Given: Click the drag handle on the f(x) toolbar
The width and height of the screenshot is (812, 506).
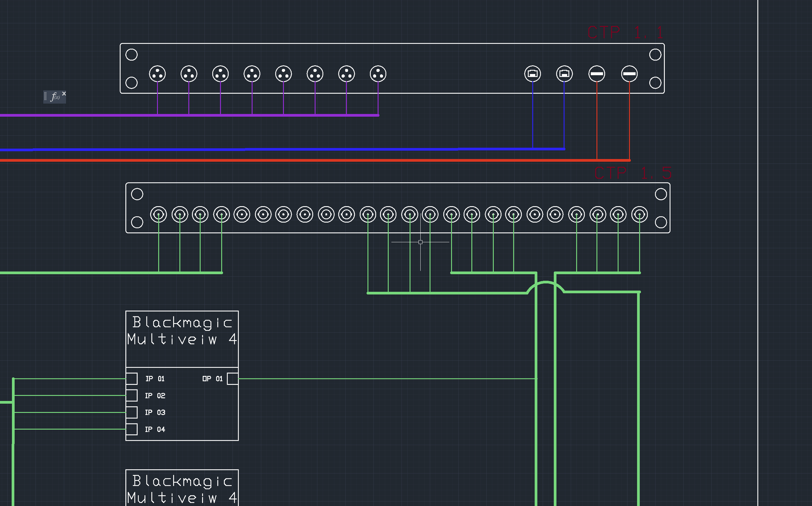Looking at the screenshot, I should click(x=45, y=96).
